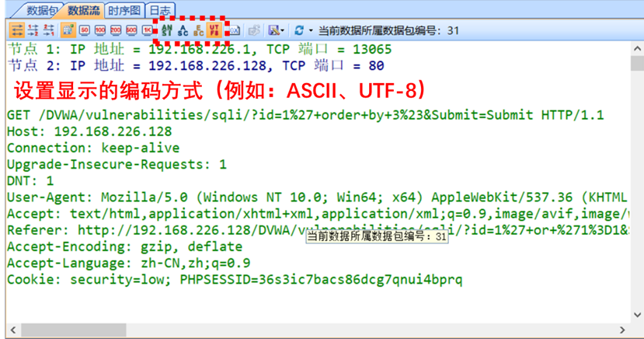The image size is (644, 339).
Task: Click the Accept-Language: zh-CN line
Action: click(128, 263)
